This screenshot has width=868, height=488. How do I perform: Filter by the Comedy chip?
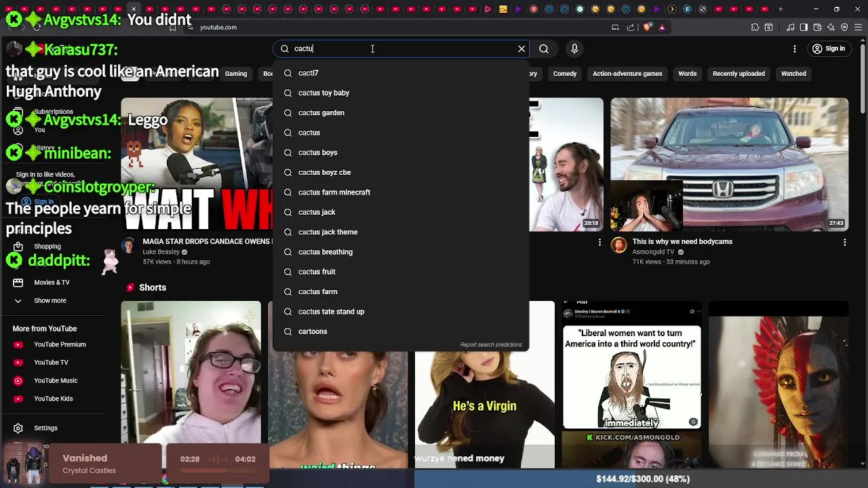565,74
